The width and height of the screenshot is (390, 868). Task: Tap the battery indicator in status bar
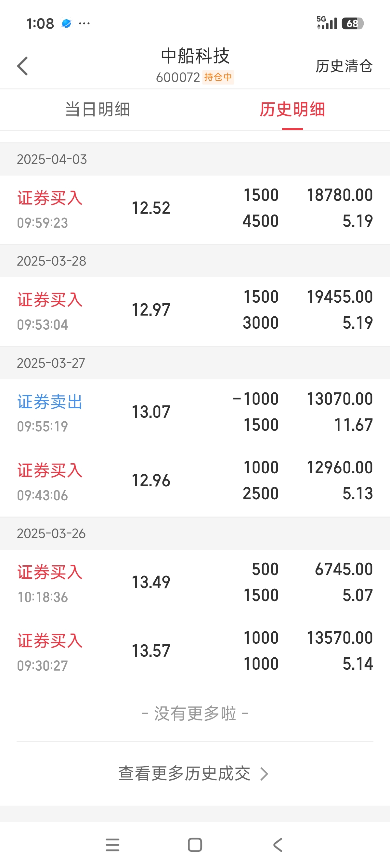pos(353,24)
